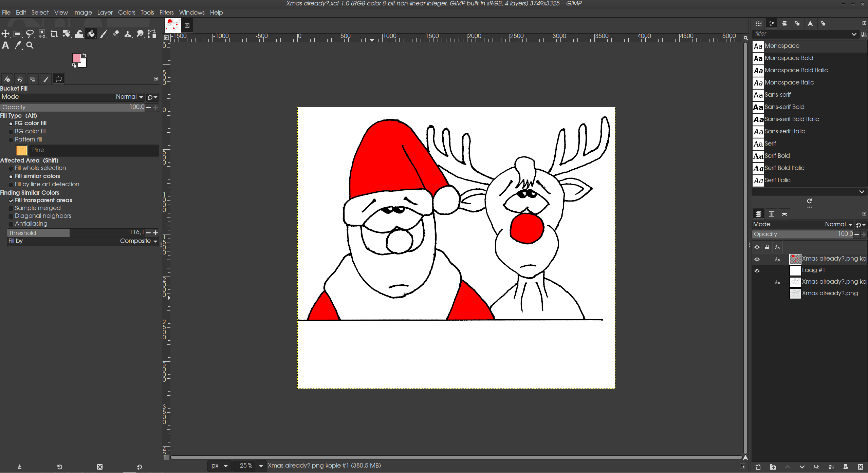Select the Zoom magnifier tool
Viewport: 868px width, 473px height.
point(30,45)
